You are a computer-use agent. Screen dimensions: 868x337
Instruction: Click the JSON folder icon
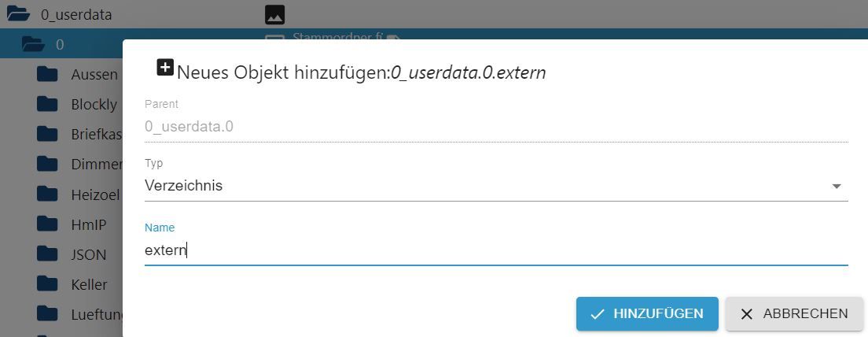48,254
